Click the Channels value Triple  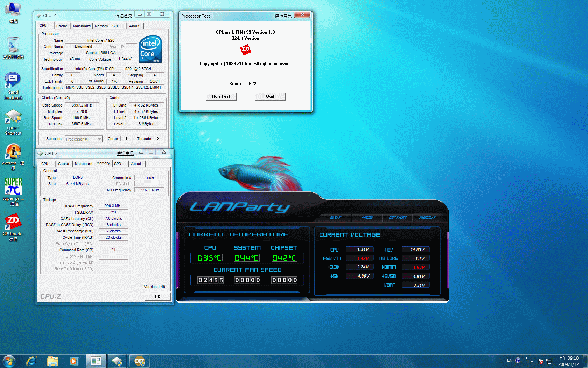point(149,177)
